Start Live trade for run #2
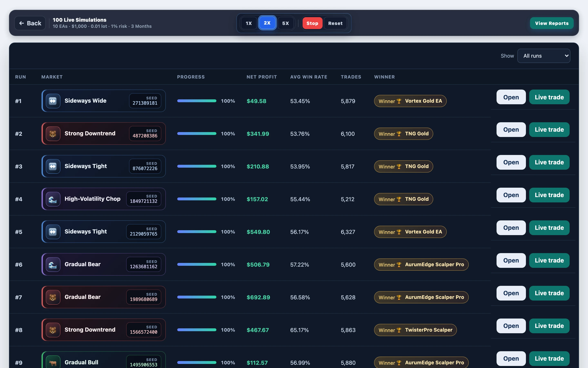 pos(549,129)
